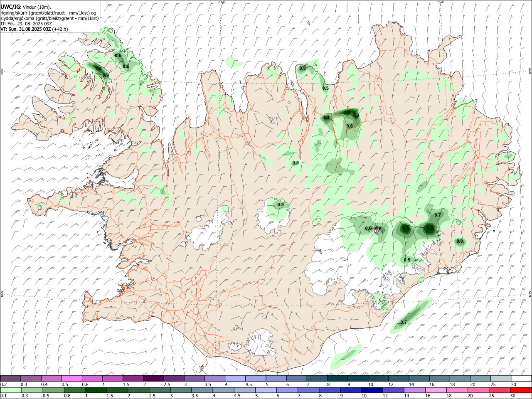Image resolution: width=532 pixels, height=399 pixels.
Task: Click the 0.9 value in the Westfjords
Action: tap(106, 75)
